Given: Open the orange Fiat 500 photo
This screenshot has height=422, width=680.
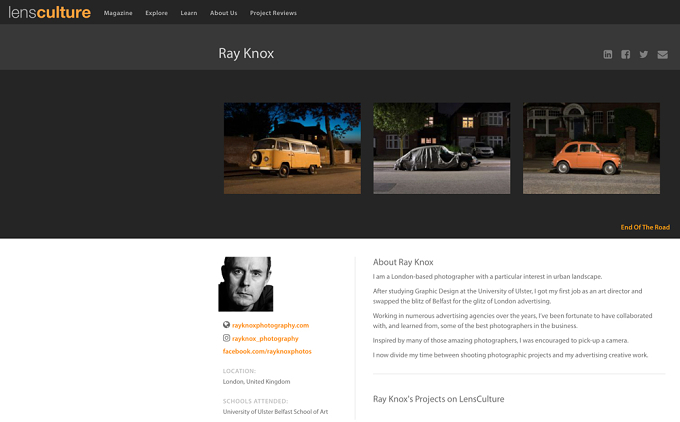Looking at the screenshot, I should (591, 148).
